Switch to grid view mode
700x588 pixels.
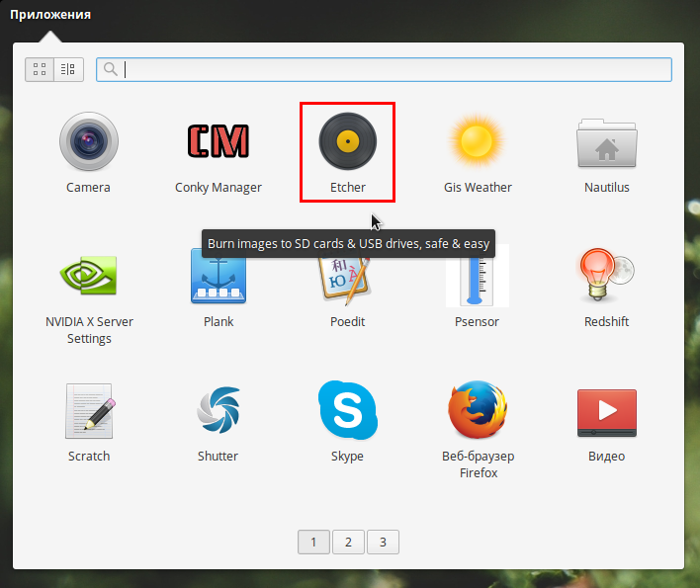40,69
